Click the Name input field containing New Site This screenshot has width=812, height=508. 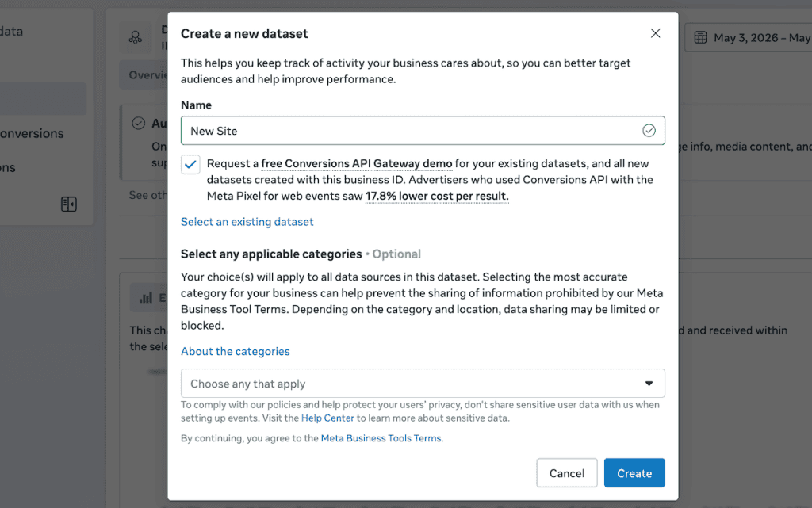423,131
